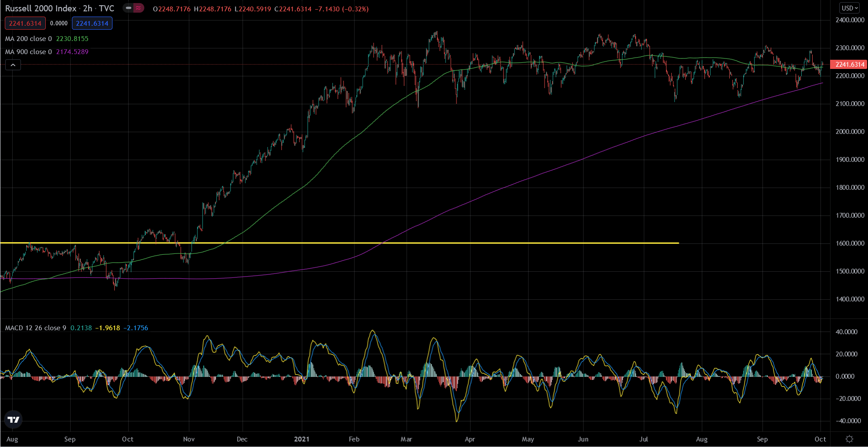Select the MACD 12 26 close 9 legend
This screenshot has width=868, height=448.
tap(36, 328)
